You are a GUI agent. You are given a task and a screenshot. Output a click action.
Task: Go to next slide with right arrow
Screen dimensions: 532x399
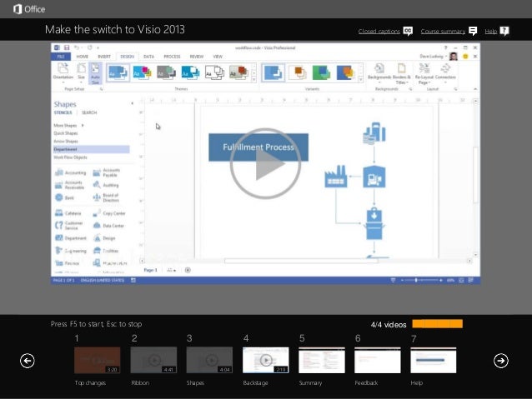[x=501, y=361]
